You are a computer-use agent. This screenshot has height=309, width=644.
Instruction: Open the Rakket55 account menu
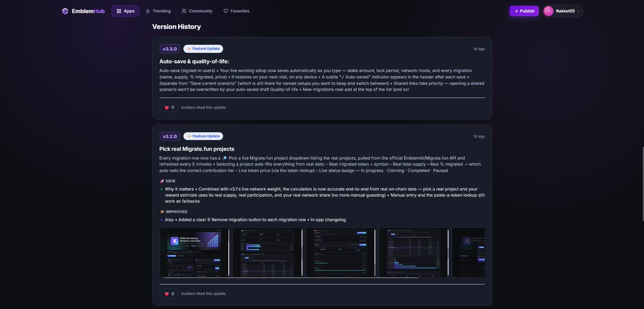(x=562, y=11)
